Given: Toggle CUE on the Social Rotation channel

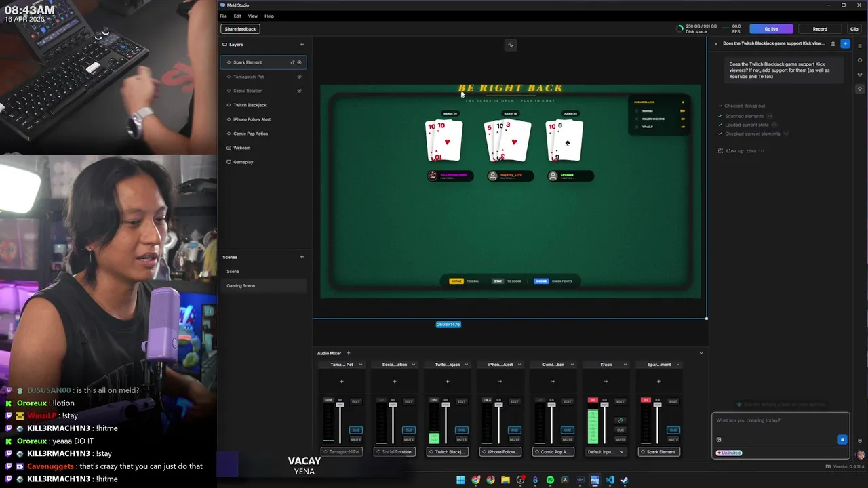Looking at the screenshot, I should [409, 430].
